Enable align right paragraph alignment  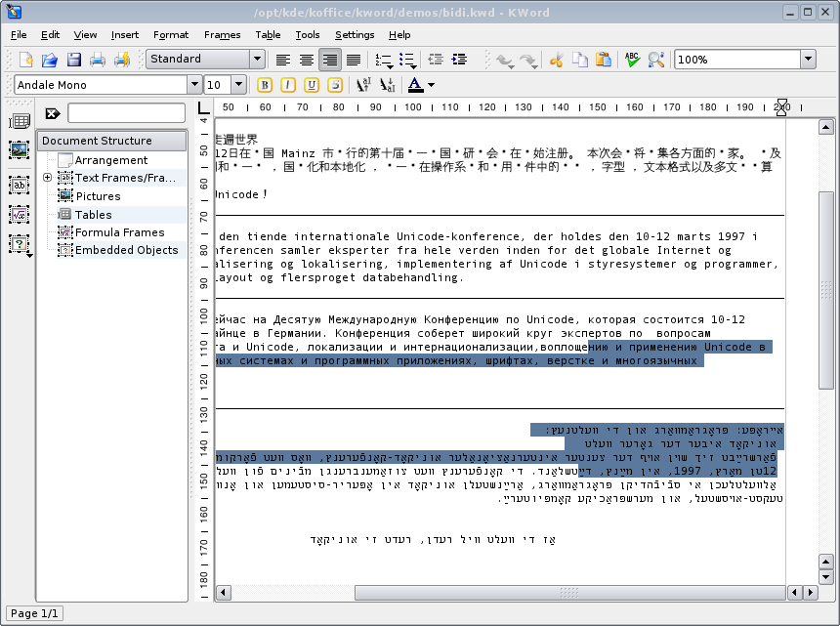click(x=329, y=60)
